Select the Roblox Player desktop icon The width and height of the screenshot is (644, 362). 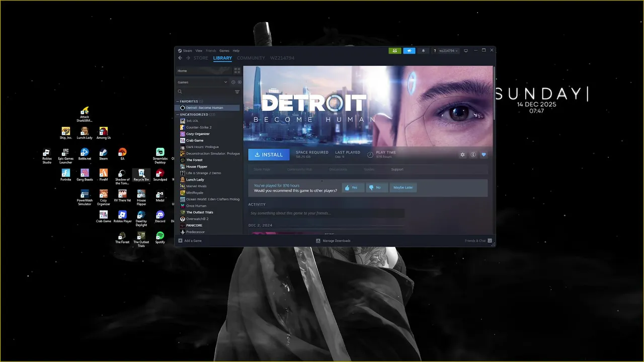click(x=122, y=217)
